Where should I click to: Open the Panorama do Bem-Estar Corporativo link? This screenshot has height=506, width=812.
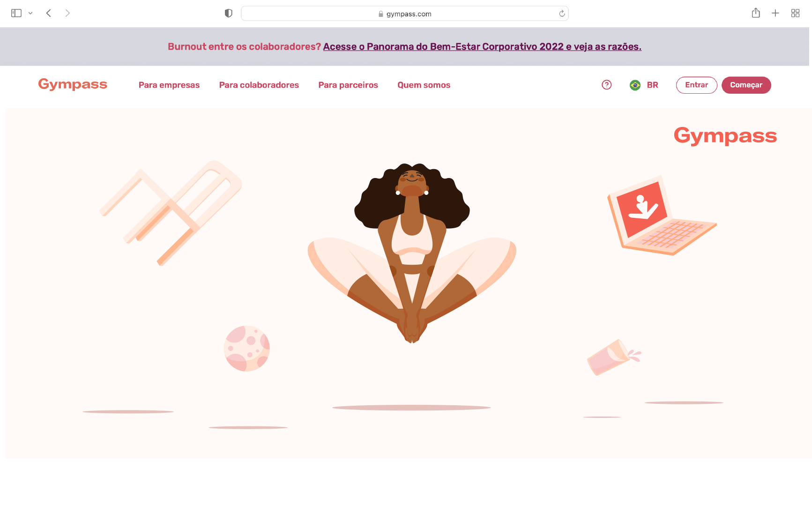(x=482, y=47)
